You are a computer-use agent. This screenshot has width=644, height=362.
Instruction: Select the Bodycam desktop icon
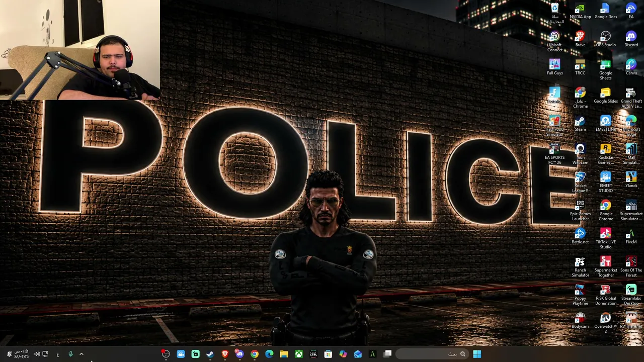580,321
